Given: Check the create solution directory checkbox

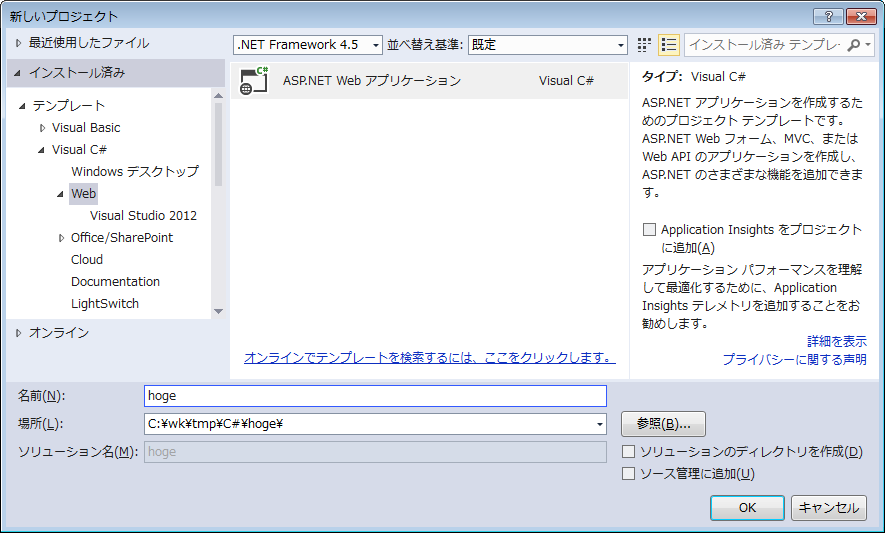Looking at the screenshot, I should [x=628, y=452].
